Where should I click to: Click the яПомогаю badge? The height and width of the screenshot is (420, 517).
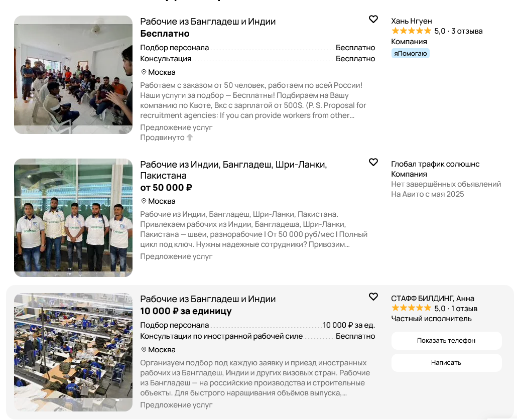coord(410,53)
